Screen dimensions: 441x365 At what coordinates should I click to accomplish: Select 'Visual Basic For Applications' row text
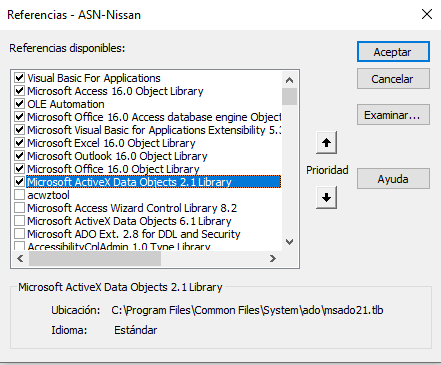click(94, 78)
